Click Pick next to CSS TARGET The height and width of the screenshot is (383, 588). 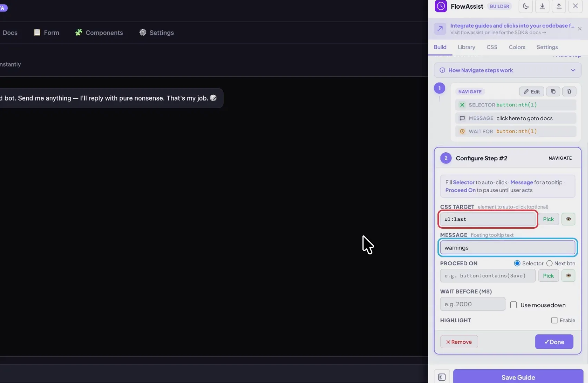548,219
